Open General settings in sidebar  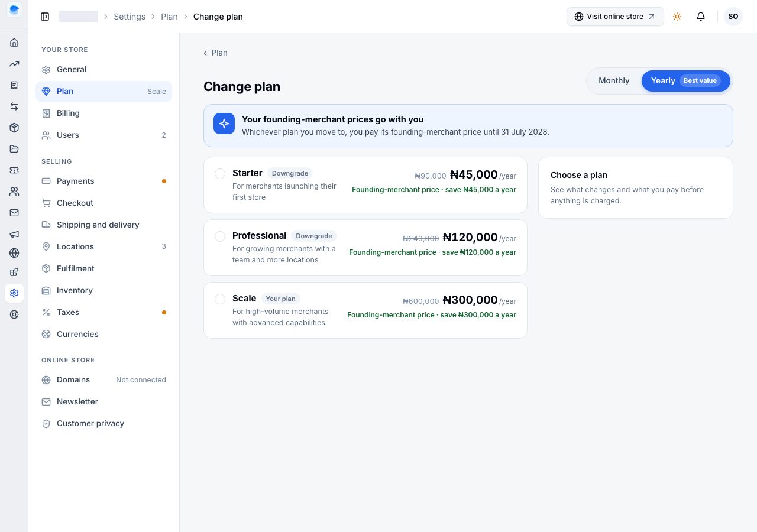[x=104, y=70]
